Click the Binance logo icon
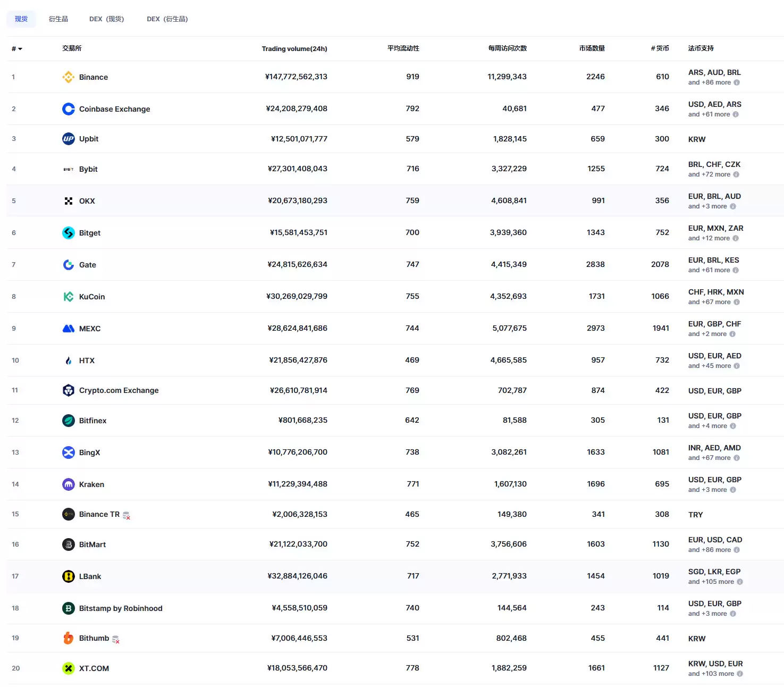Viewport: 784px width, 687px height. (x=68, y=77)
